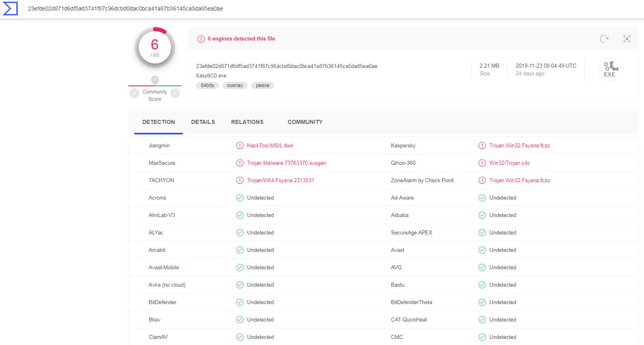Click the EasyBCD.exe file name
The width and height of the screenshot is (644, 345).
(x=211, y=76)
